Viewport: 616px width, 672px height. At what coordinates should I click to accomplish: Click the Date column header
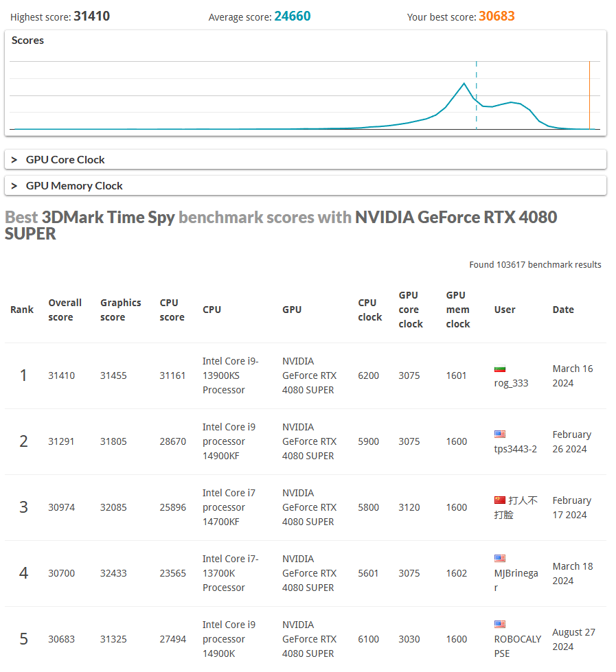pyautogui.click(x=563, y=310)
